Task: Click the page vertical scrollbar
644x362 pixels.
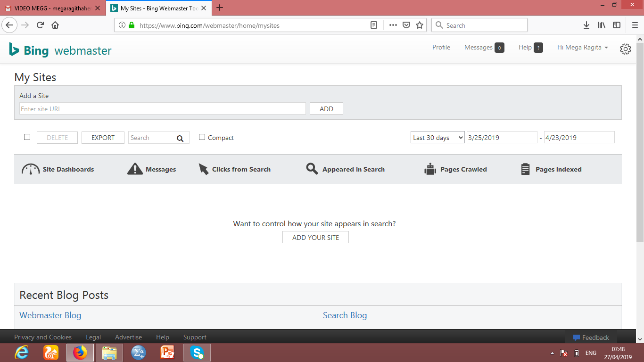Action: [x=640, y=141]
